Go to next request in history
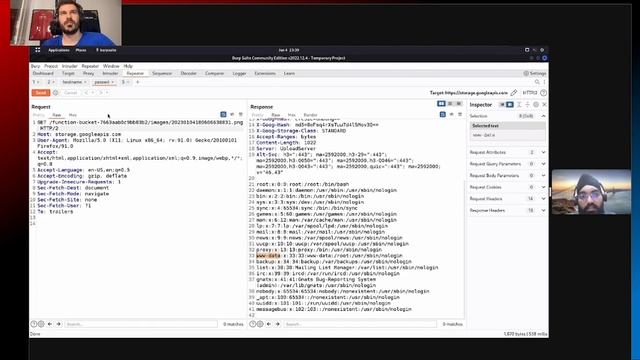The image size is (640, 360). coord(101,93)
